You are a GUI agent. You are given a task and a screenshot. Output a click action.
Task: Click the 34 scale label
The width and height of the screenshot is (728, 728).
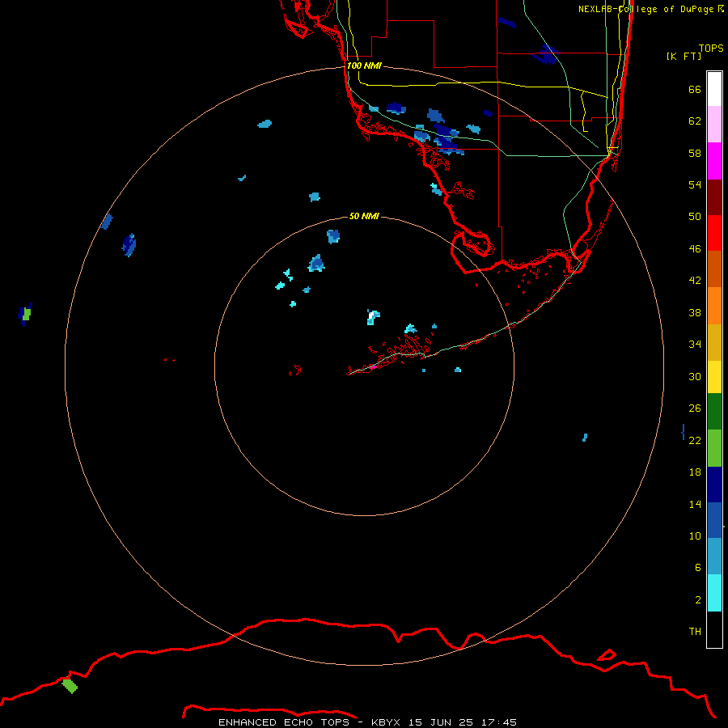(x=695, y=344)
